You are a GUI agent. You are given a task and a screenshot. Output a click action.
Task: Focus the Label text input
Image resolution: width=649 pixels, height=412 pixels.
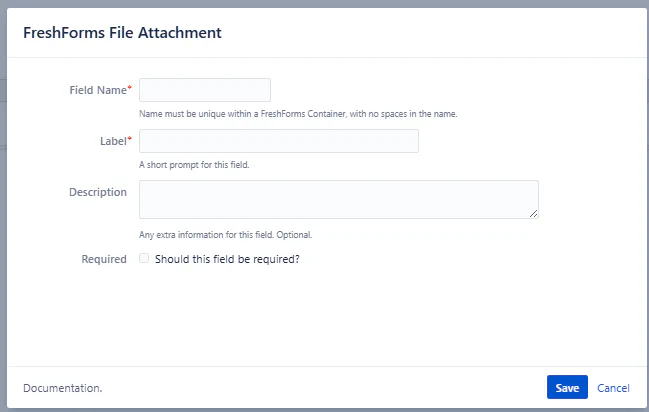(x=279, y=141)
